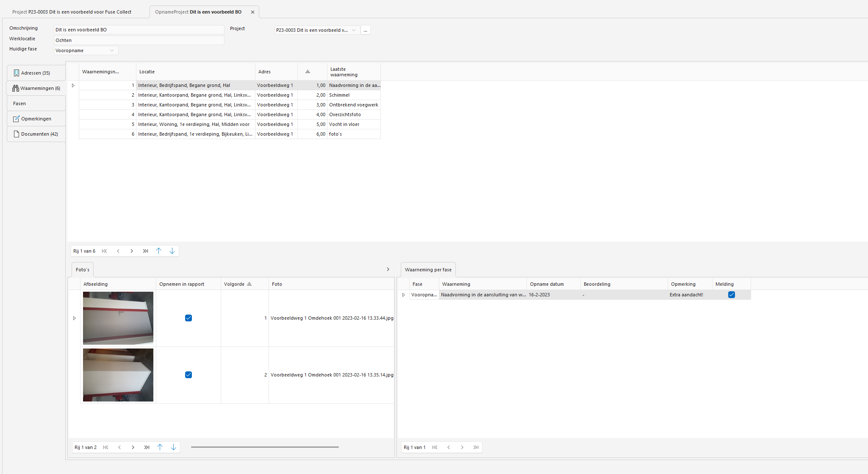Click the project browse ellipsis button
This screenshot has height=474, width=868.
point(365,30)
